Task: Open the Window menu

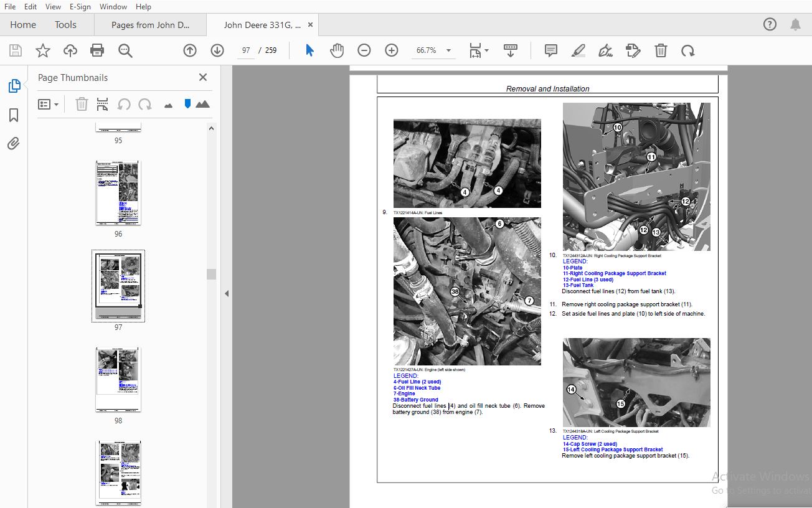Action: [x=113, y=6]
